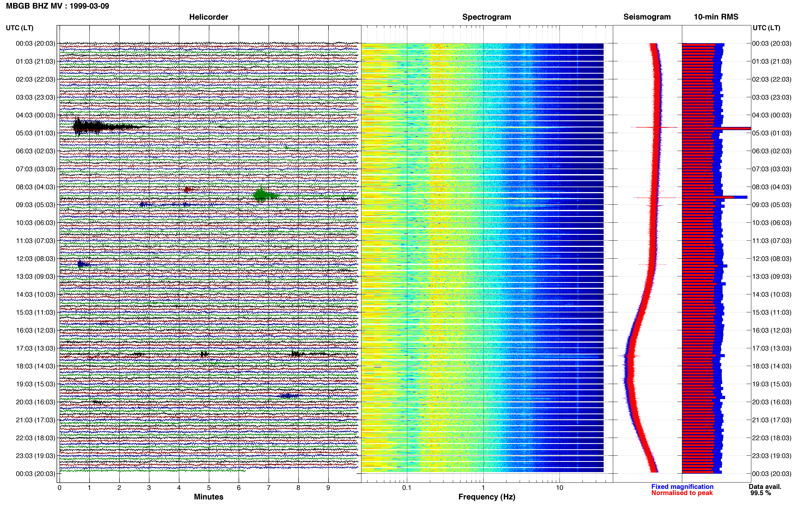The width and height of the screenshot is (812, 508).
Task: Click the 'Minutes' x-axis label
Action: click(x=209, y=497)
